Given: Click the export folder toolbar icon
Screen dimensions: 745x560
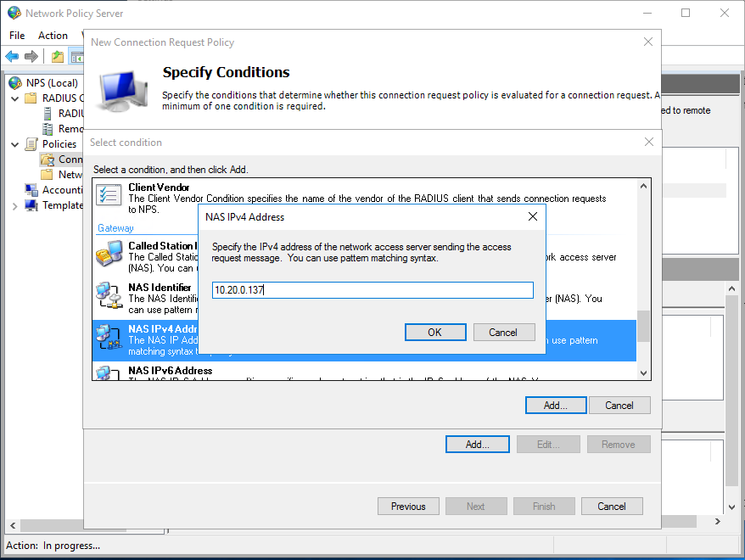Looking at the screenshot, I should (x=56, y=56).
